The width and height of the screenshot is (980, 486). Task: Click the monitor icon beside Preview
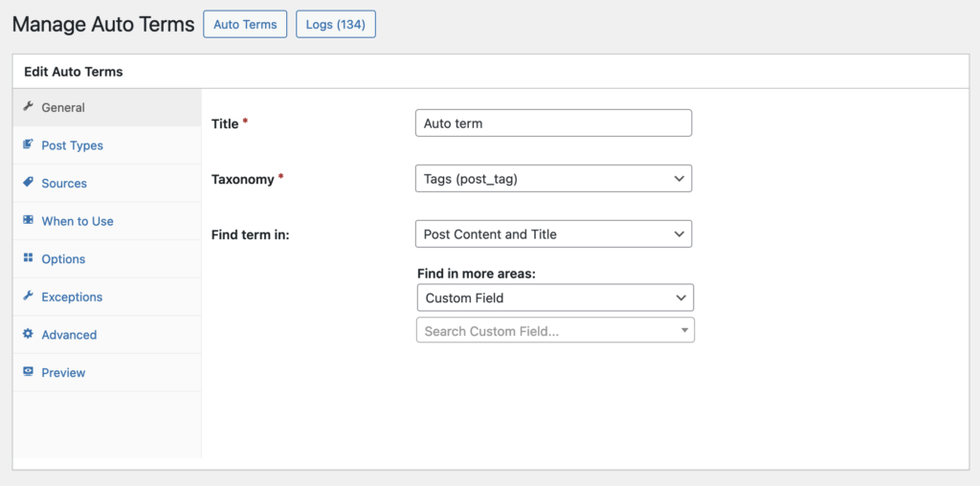coord(28,372)
